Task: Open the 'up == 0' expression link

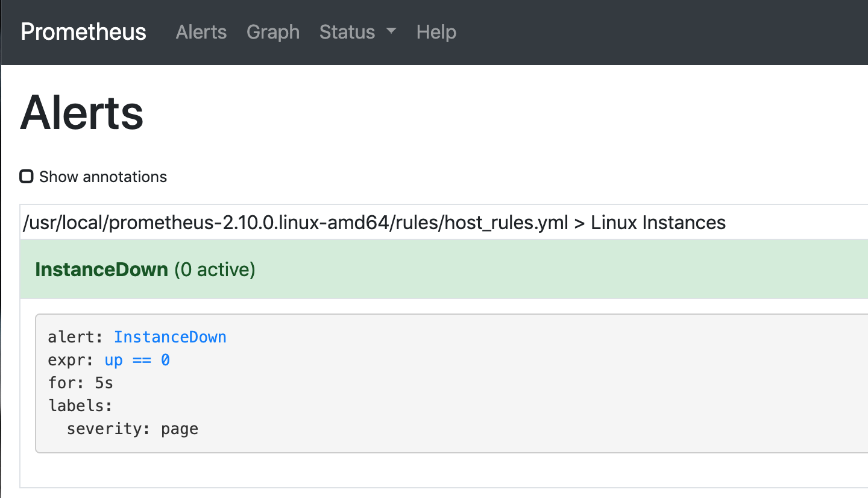Action: (137, 360)
